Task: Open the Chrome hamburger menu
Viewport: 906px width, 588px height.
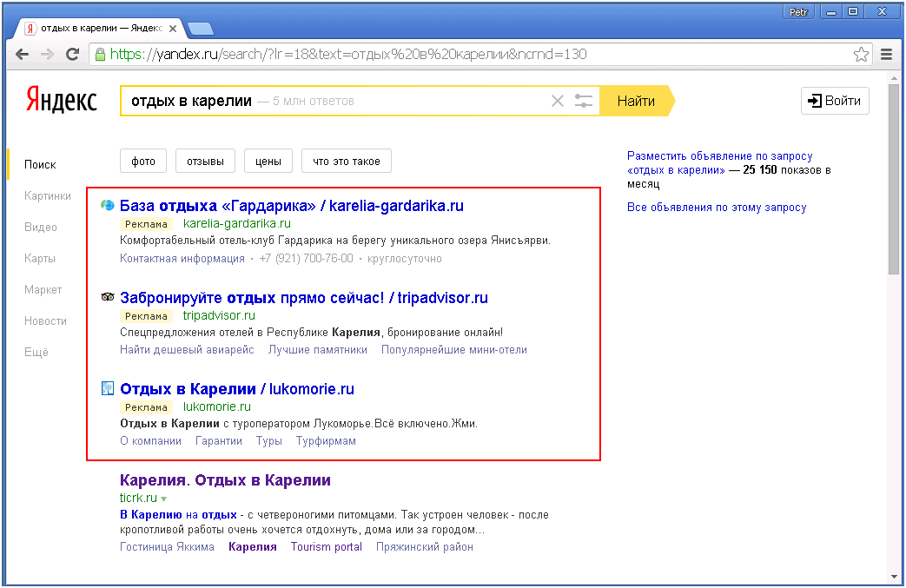Action: pos(886,54)
